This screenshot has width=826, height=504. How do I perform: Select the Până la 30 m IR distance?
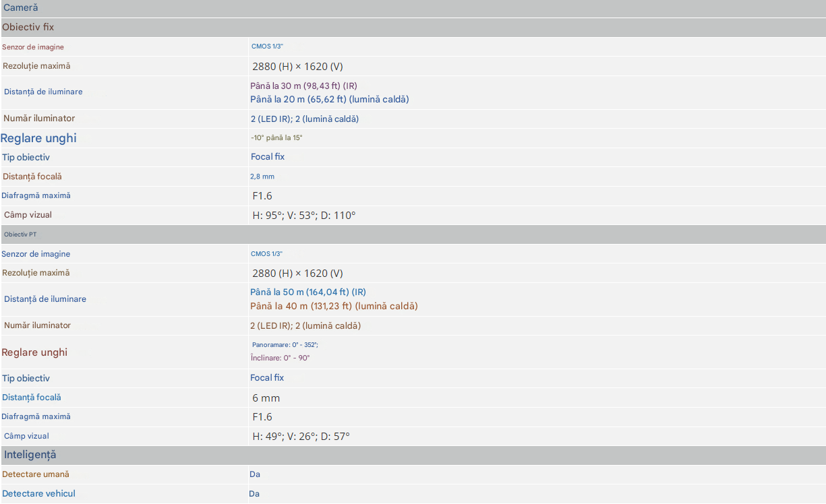(303, 86)
